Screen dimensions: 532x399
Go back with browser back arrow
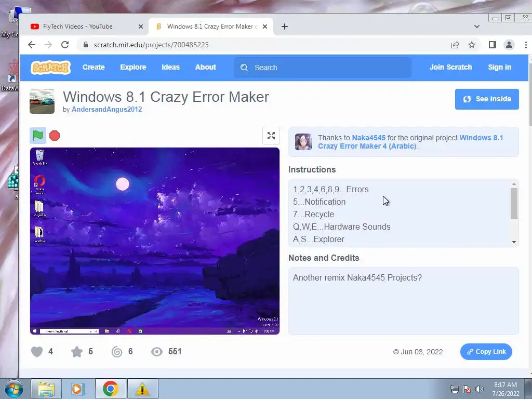(x=32, y=45)
